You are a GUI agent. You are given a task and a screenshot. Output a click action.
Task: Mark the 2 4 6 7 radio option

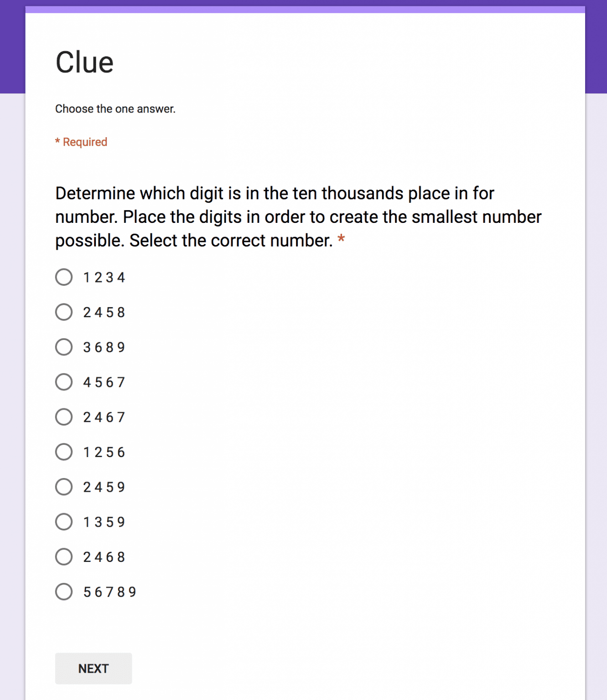[x=64, y=417]
